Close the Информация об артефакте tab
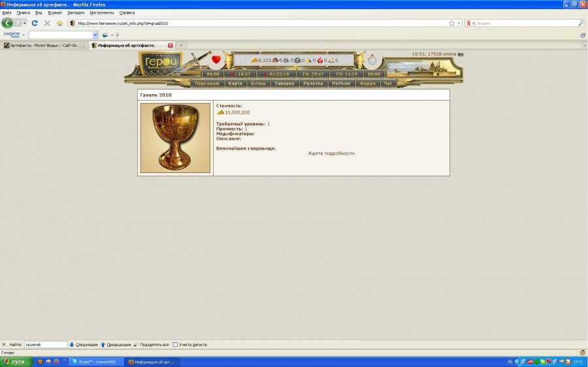588x367 pixels. 171,45
